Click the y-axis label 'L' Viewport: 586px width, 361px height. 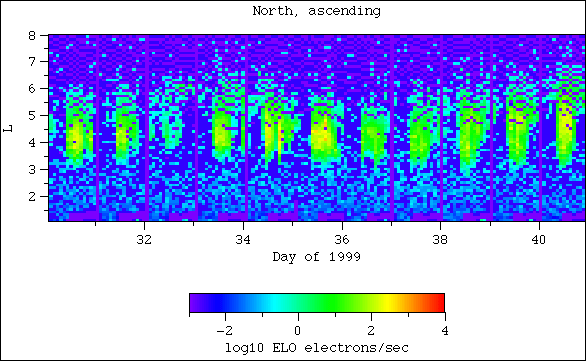(8, 129)
